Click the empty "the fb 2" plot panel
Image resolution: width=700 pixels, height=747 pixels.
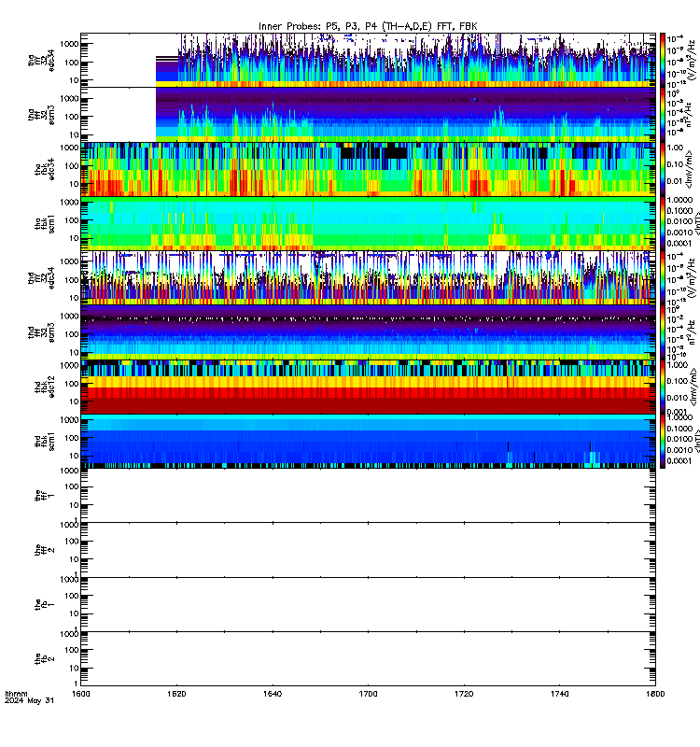point(368,659)
